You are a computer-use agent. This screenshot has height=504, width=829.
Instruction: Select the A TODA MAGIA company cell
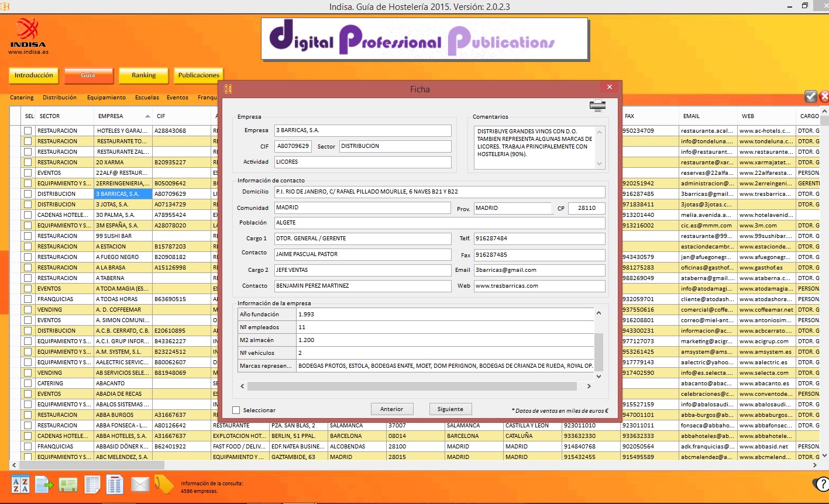click(x=123, y=289)
